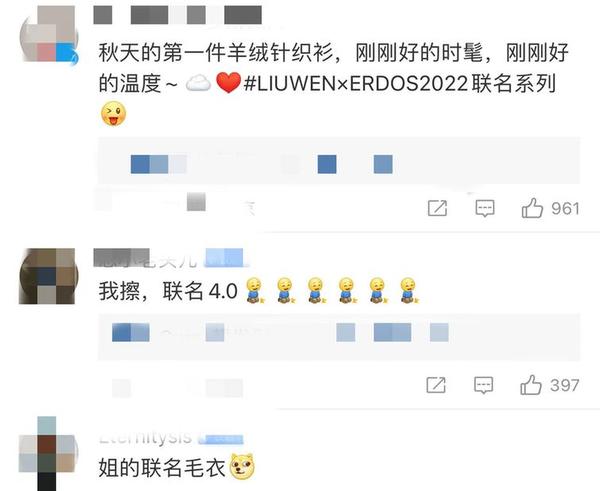Tap the badge beside the second username

click(225, 258)
